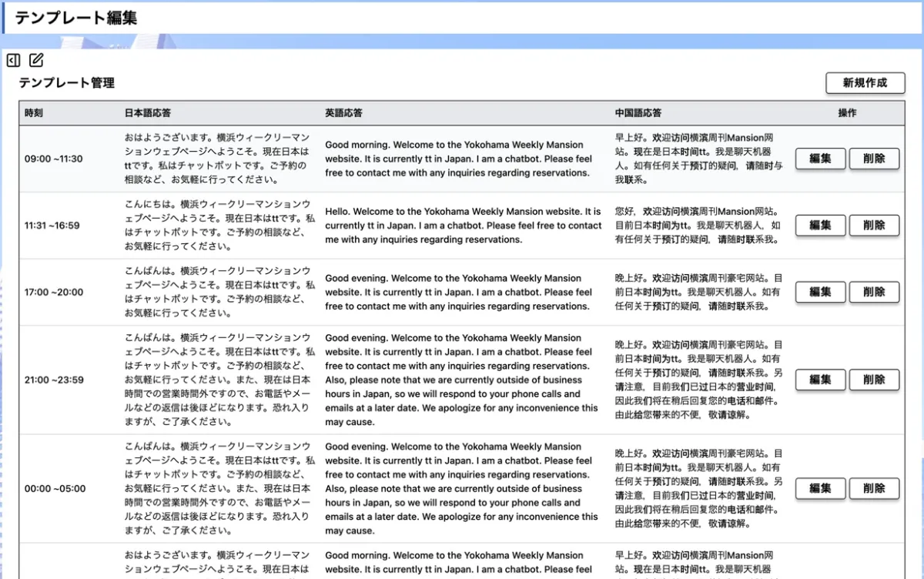This screenshot has width=924, height=579.
Task: Click 削除 for the 09:00 ~11:30 template
Action: [874, 159]
